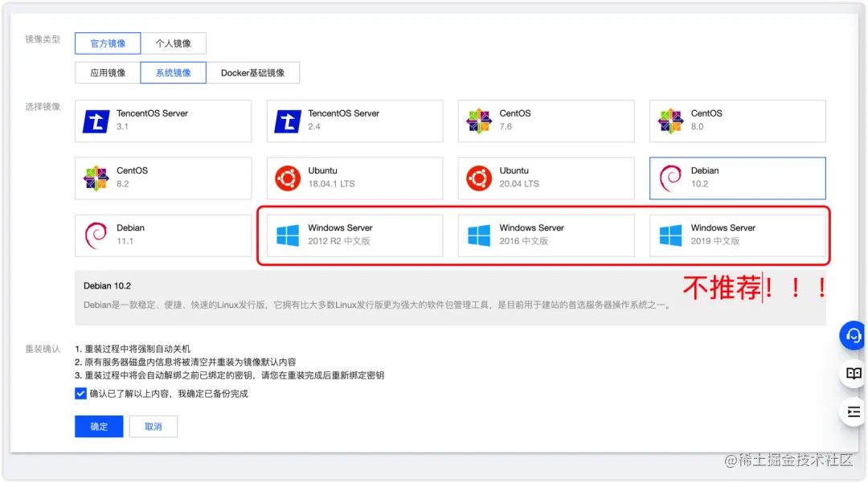Image resolution: width=868 pixels, height=483 pixels.
Task: Click the Debian description paragraph beginning Debian是一款稳定
Action: [378, 305]
